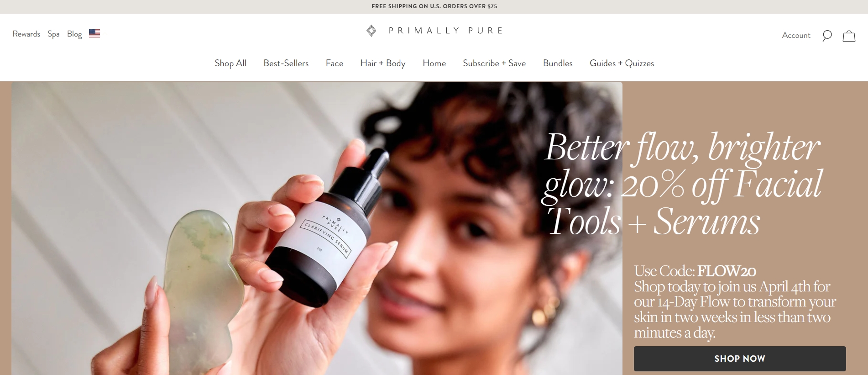Open Subscribe + Save page
868x375 pixels.
[x=494, y=63]
